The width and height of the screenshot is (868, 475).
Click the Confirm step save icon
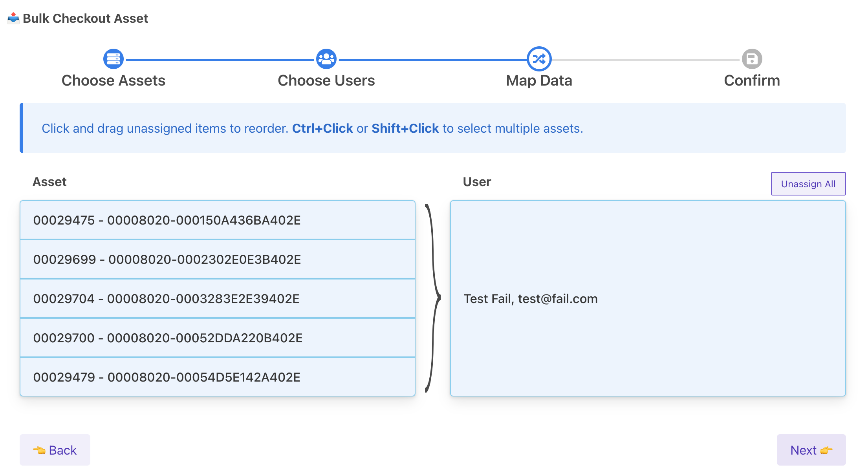752,59
